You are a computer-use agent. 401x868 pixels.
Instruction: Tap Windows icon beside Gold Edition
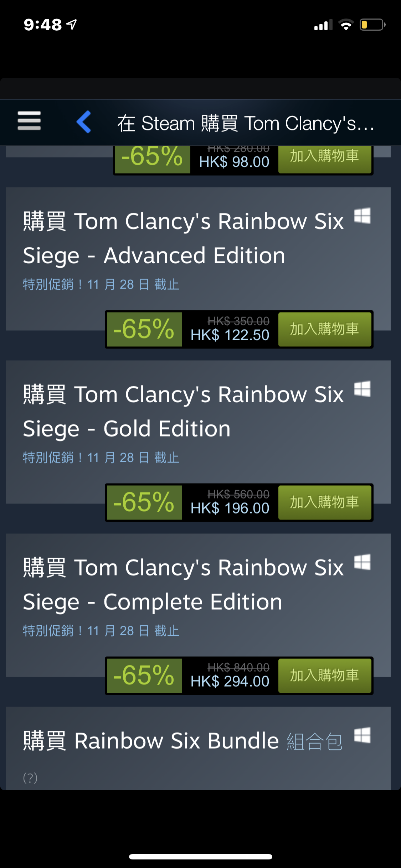pos(362,389)
